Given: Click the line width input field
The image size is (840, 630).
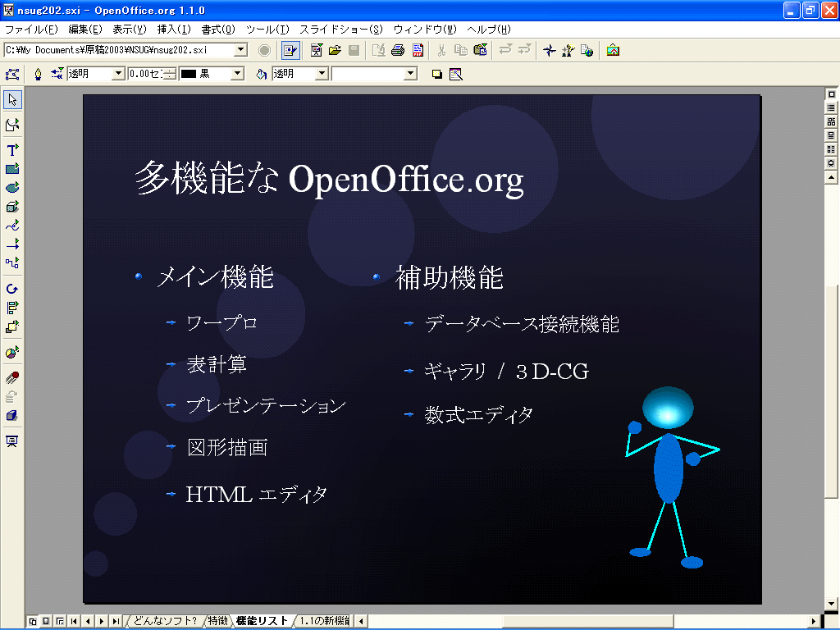Looking at the screenshot, I should tap(145, 74).
